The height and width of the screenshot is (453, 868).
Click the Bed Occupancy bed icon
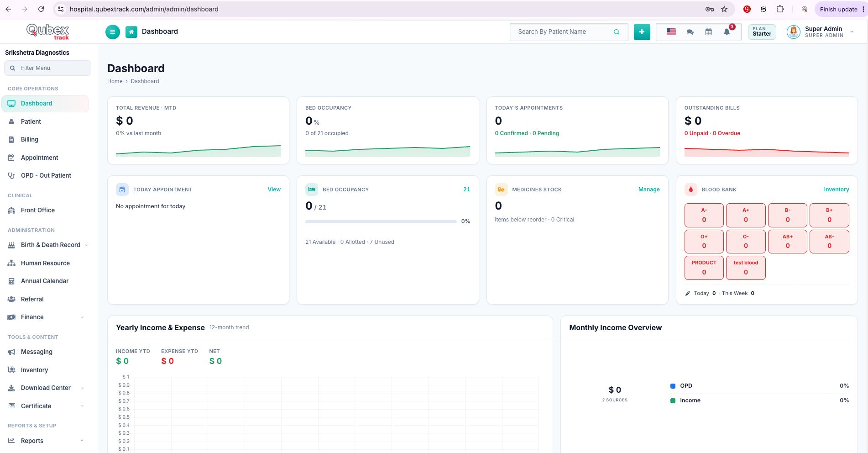click(312, 190)
